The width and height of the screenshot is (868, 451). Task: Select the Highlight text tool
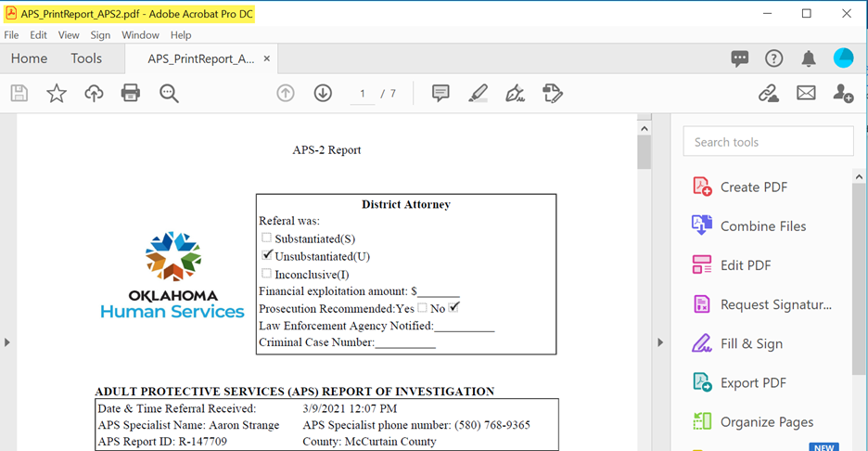pyautogui.click(x=478, y=93)
